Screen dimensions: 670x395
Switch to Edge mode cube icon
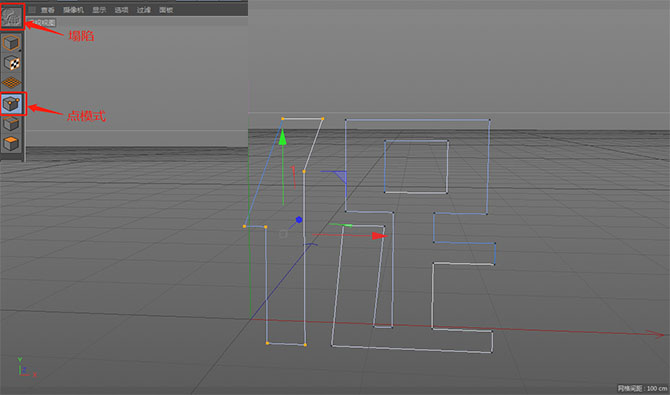(x=12, y=124)
